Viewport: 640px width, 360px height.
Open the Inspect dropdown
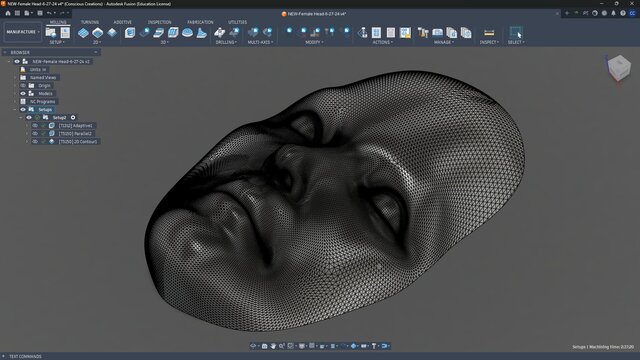coord(489,42)
